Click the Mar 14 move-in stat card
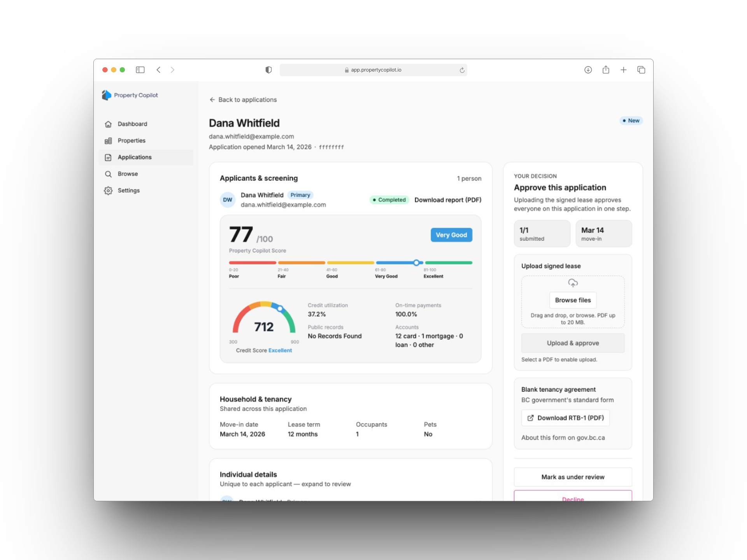 click(x=604, y=234)
